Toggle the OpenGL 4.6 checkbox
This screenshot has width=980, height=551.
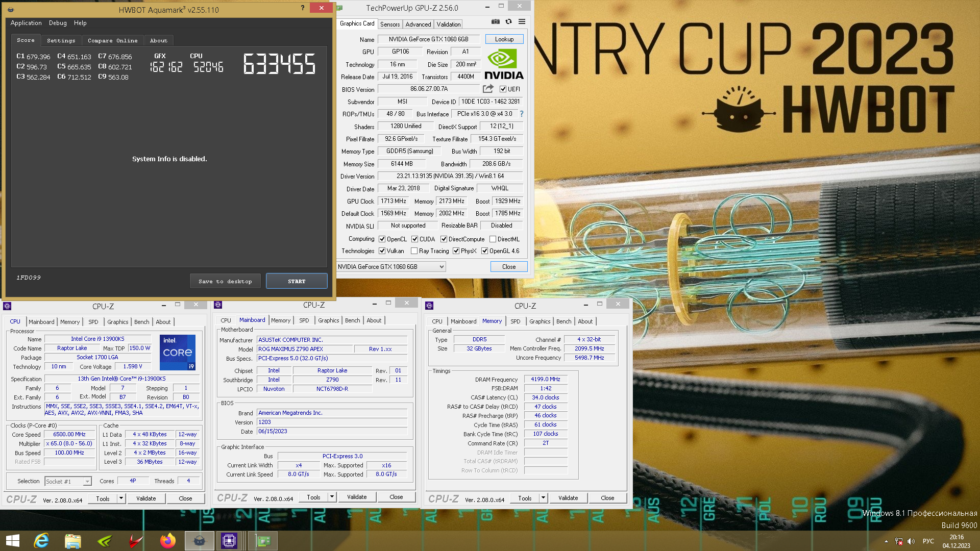point(484,251)
